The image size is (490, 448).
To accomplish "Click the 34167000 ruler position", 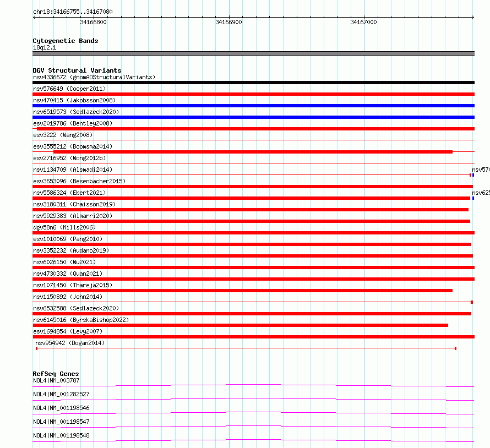I will (x=363, y=22).
